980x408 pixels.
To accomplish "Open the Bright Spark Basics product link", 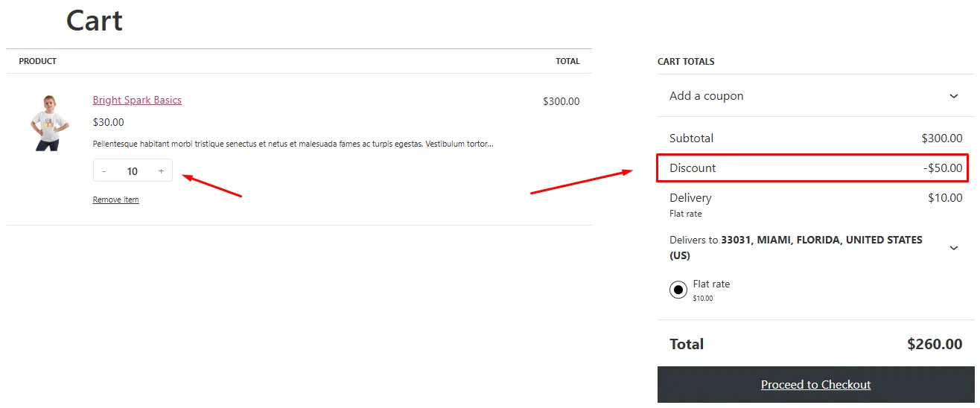I will pos(137,101).
